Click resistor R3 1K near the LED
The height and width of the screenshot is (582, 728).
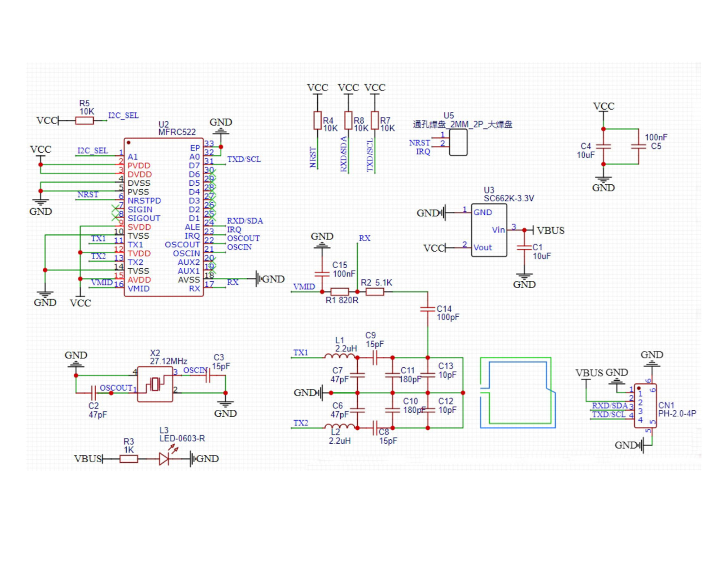pyautogui.click(x=129, y=459)
